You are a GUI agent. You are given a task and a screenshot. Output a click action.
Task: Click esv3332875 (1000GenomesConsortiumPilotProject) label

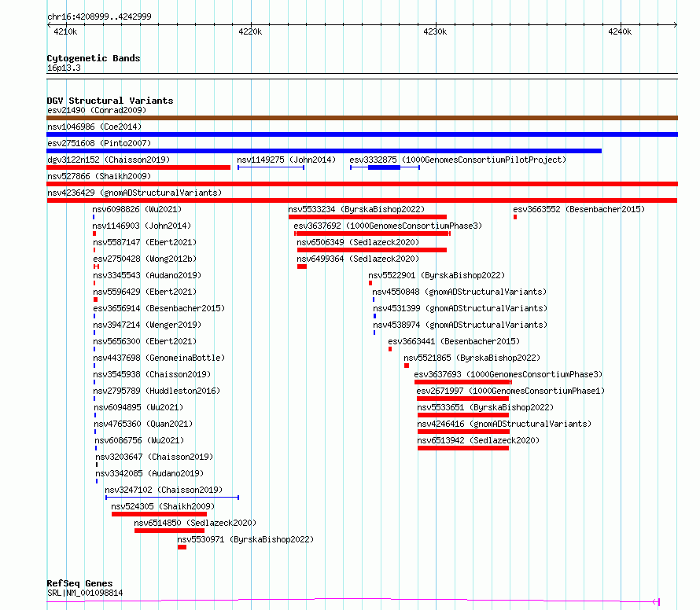tap(458, 160)
